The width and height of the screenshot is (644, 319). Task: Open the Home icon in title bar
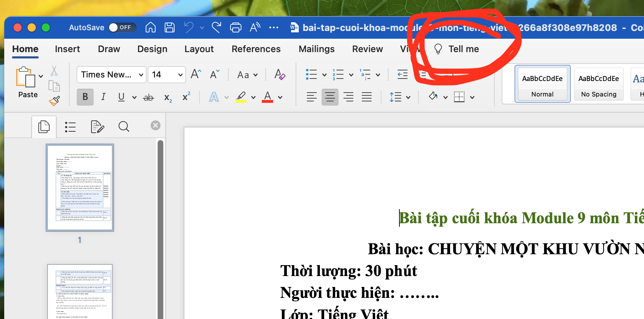[x=151, y=27]
